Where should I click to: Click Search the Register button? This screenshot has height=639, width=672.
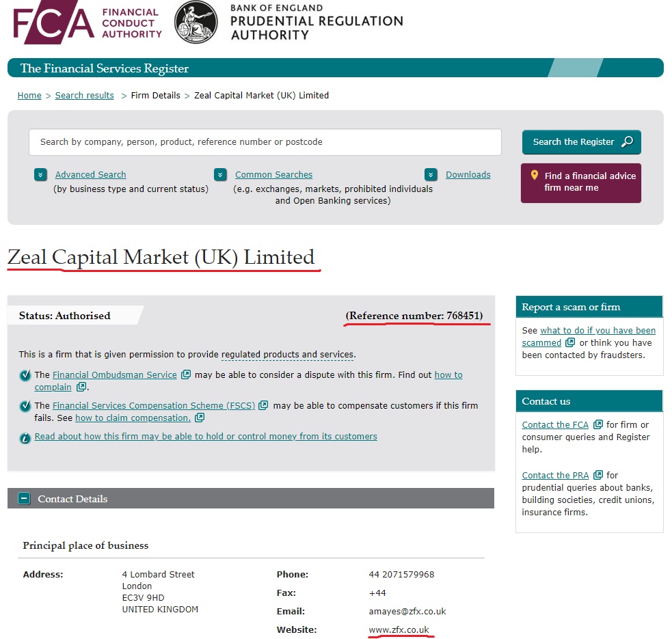[582, 142]
